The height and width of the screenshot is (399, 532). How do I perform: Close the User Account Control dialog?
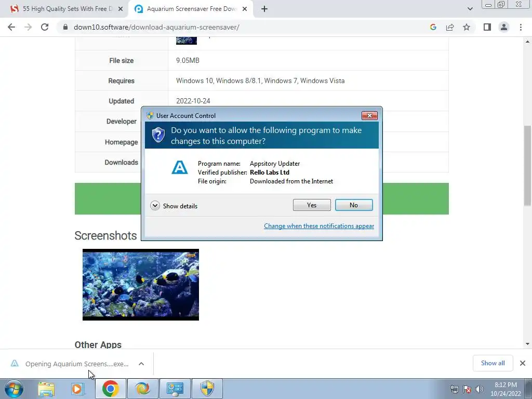(369, 115)
